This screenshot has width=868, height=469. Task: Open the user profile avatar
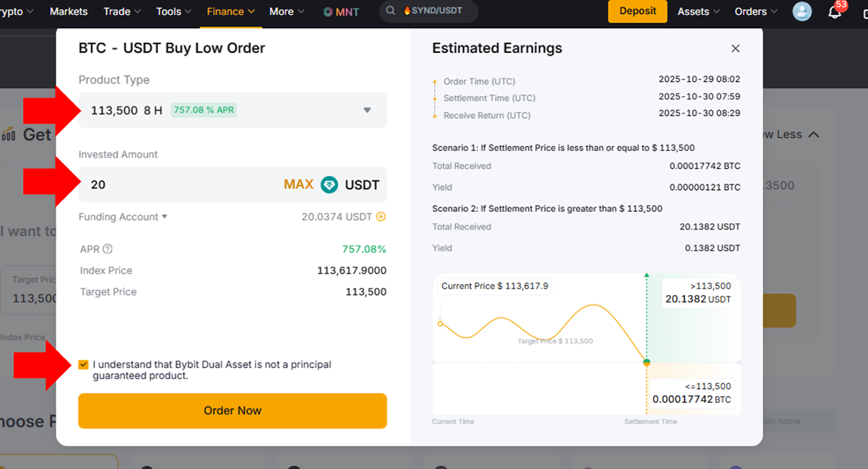(x=802, y=11)
